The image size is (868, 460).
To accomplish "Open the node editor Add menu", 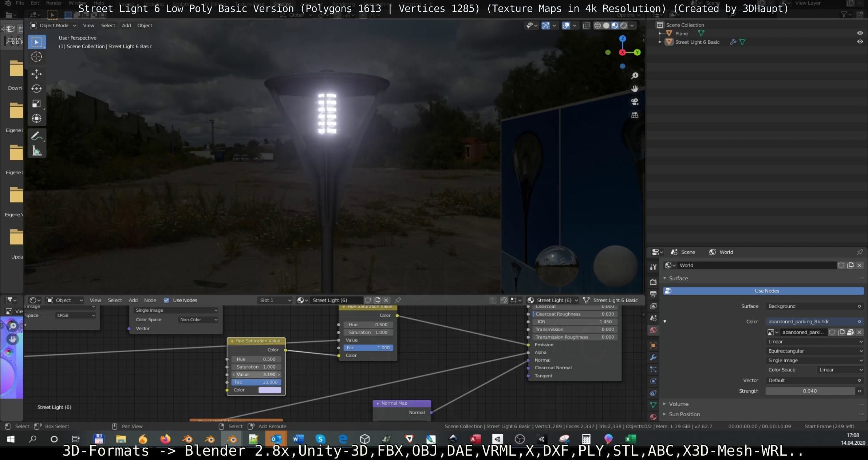I will click(133, 300).
